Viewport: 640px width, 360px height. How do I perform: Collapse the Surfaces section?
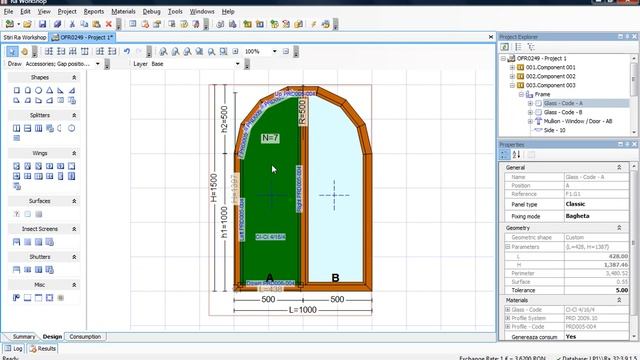(74, 201)
